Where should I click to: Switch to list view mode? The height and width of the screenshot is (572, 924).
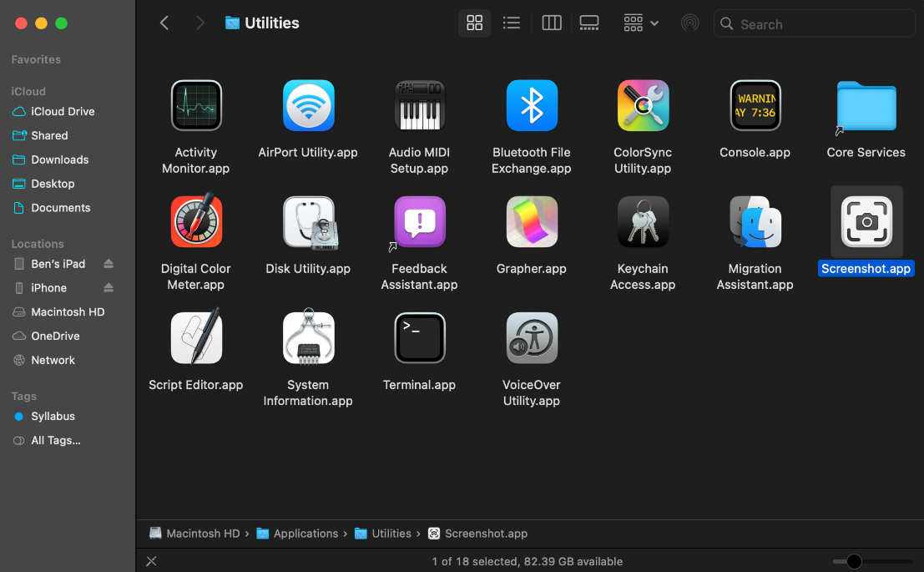tap(512, 23)
